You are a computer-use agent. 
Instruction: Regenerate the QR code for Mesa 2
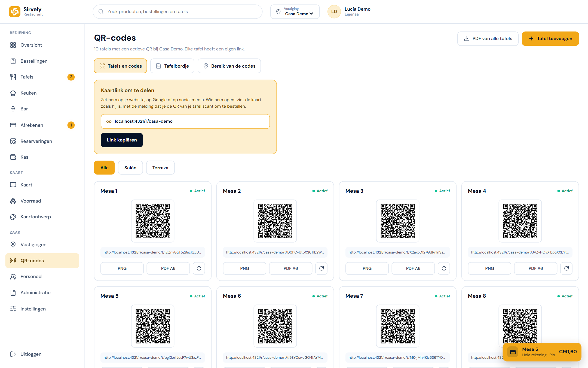click(x=321, y=269)
